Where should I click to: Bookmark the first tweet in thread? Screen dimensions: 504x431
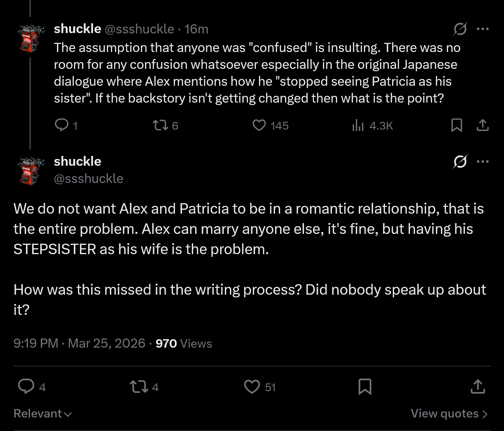(456, 125)
